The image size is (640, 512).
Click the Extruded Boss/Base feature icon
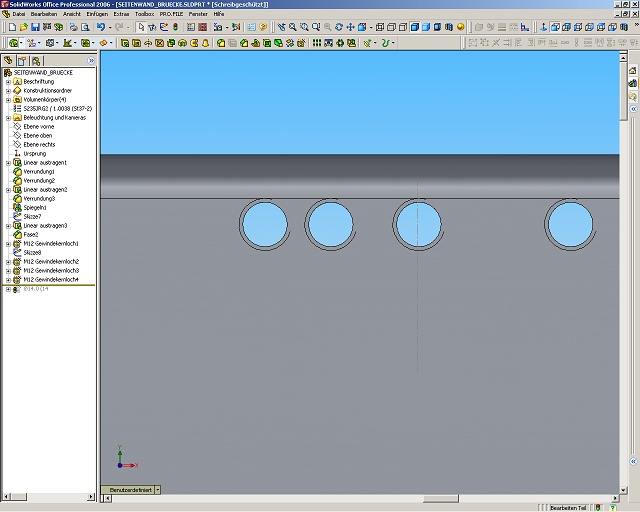click(125, 42)
